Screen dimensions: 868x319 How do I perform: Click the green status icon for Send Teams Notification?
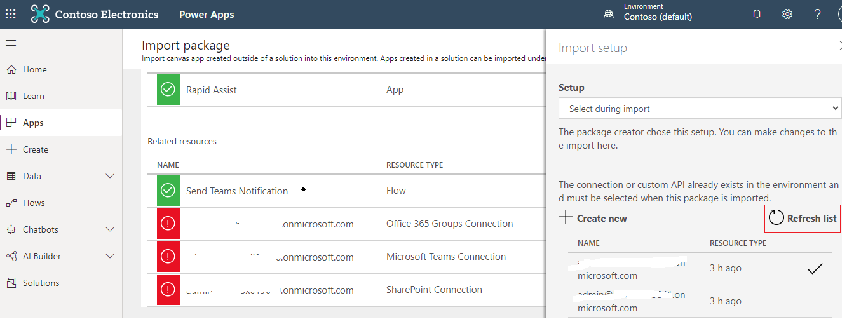[168, 191]
